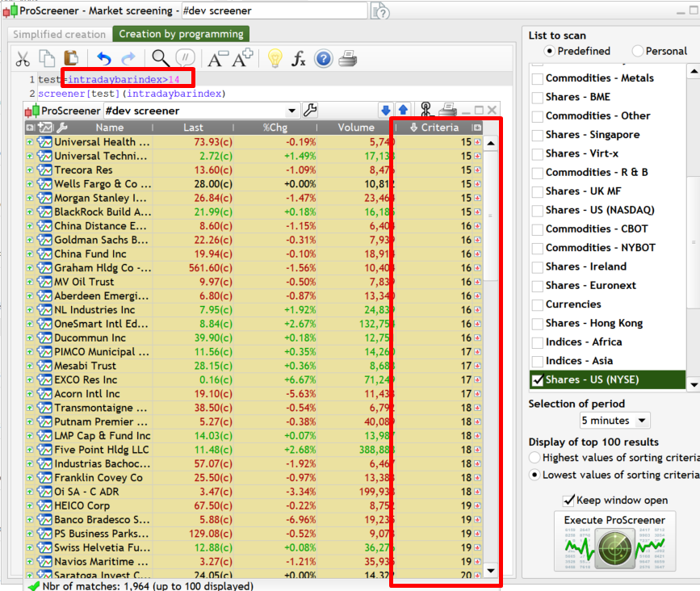Image resolution: width=700 pixels, height=591 pixels.
Task: Open the NL Industries Inc result
Action: 94,310
